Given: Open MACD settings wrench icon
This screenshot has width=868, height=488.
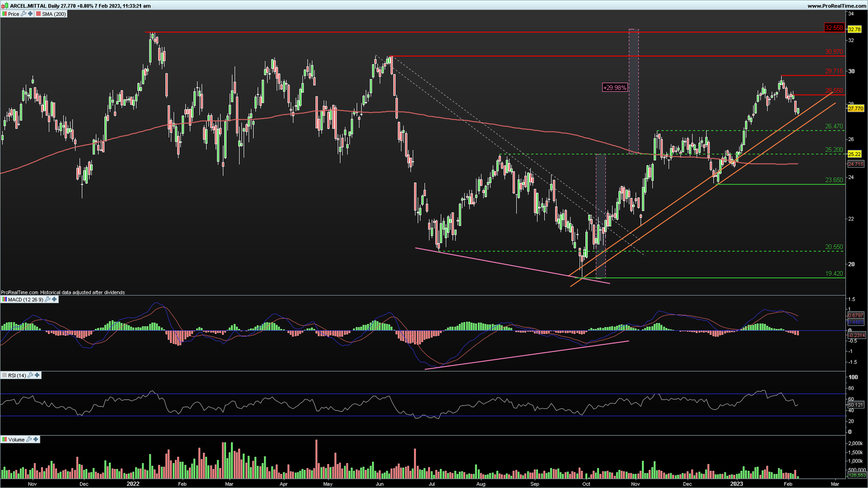Looking at the screenshot, I should coord(47,299).
